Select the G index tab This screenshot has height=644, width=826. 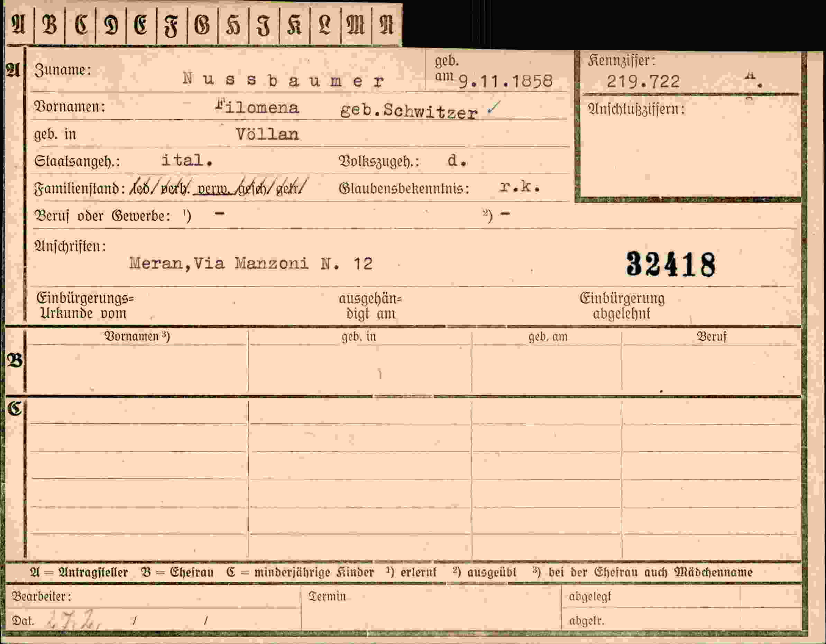pyautogui.click(x=202, y=25)
